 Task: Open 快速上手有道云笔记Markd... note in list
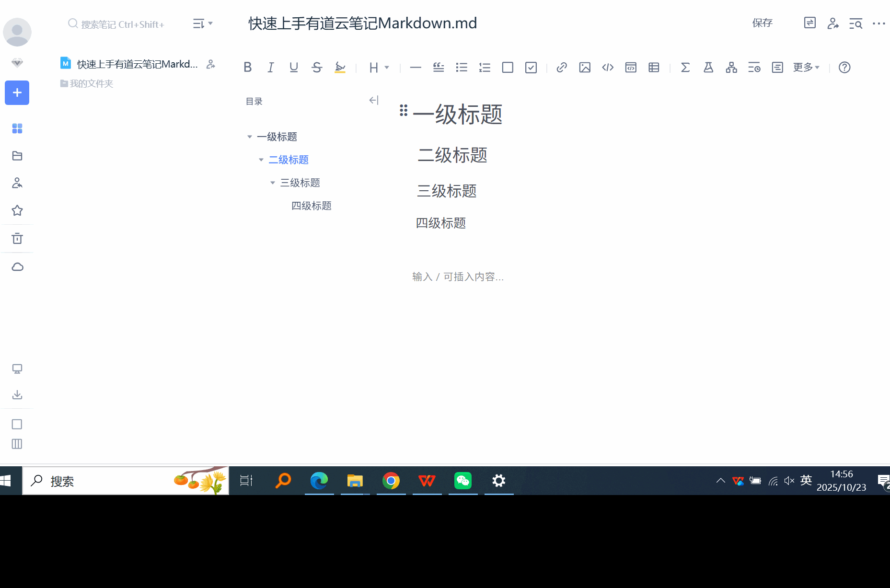pos(138,64)
